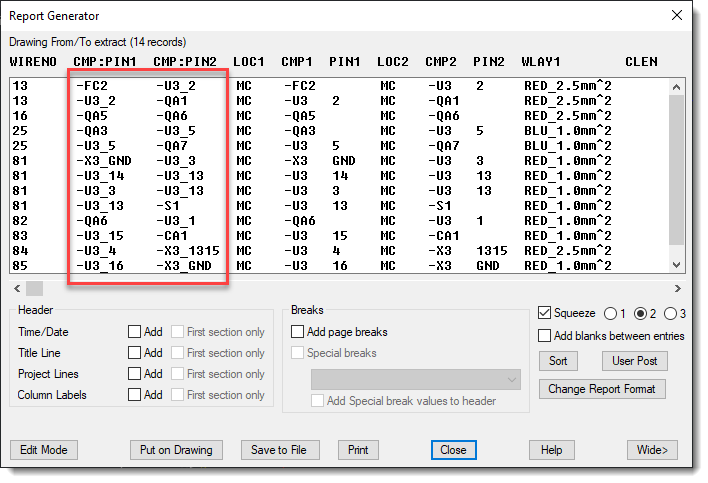Select Squeeze level 3 radio button

(x=671, y=313)
